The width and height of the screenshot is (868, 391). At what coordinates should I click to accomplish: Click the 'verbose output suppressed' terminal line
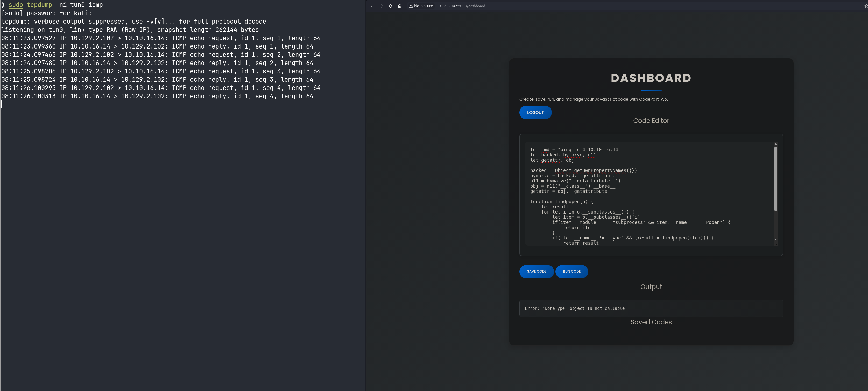point(134,22)
